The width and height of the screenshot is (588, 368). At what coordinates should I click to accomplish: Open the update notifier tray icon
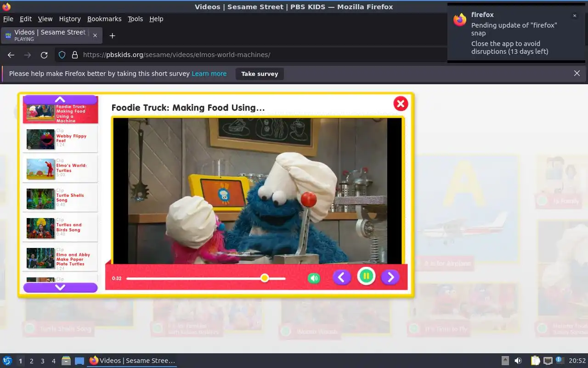(x=560, y=360)
